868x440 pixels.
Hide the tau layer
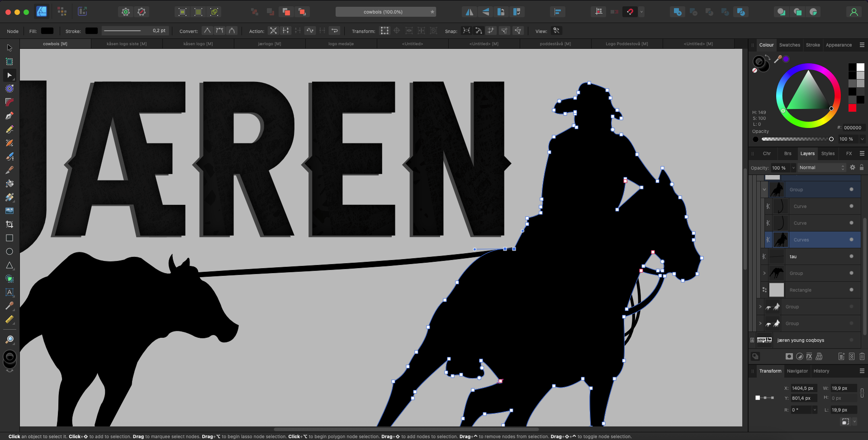pyautogui.click(x=851, y=256)
